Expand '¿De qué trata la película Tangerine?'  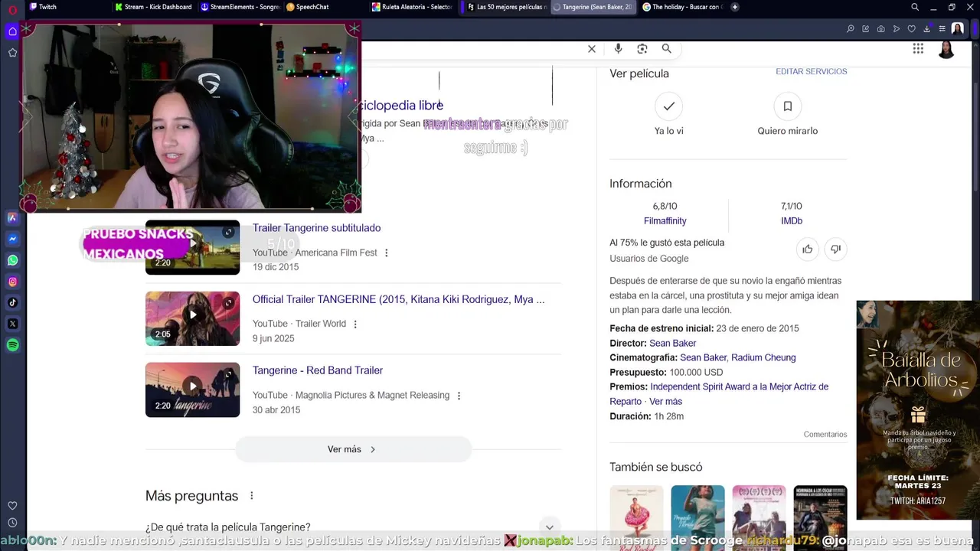tap(353, 527)
